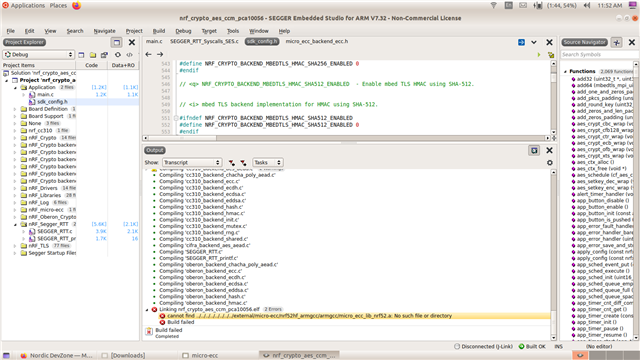The height and width of the screenshot is (360, 640).
Task: Collapse the Linking nrf_crypto_aes_ccm_pca10056.elf entry
Action: click(147, 310)
